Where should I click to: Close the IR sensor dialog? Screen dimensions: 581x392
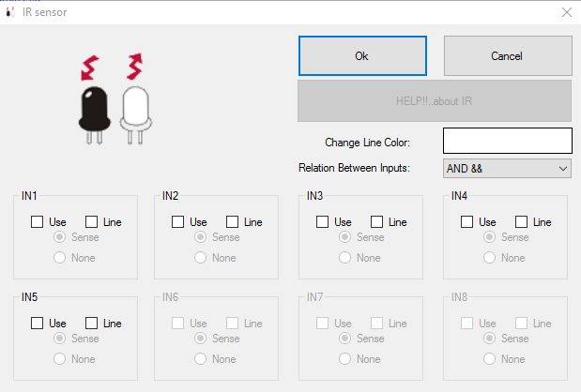567,12
